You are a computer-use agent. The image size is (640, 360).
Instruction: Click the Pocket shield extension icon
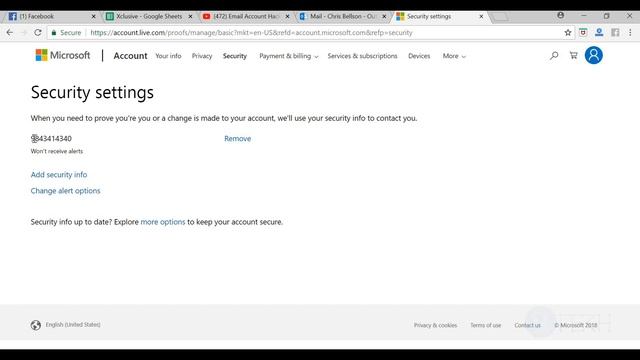click(x=583, y=33)
